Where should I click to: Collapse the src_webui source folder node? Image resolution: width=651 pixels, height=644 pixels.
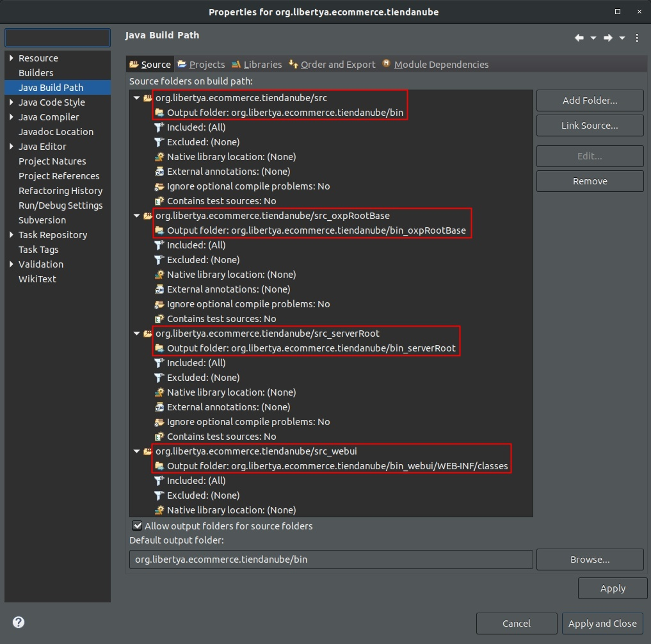click(x=136, y=451)
